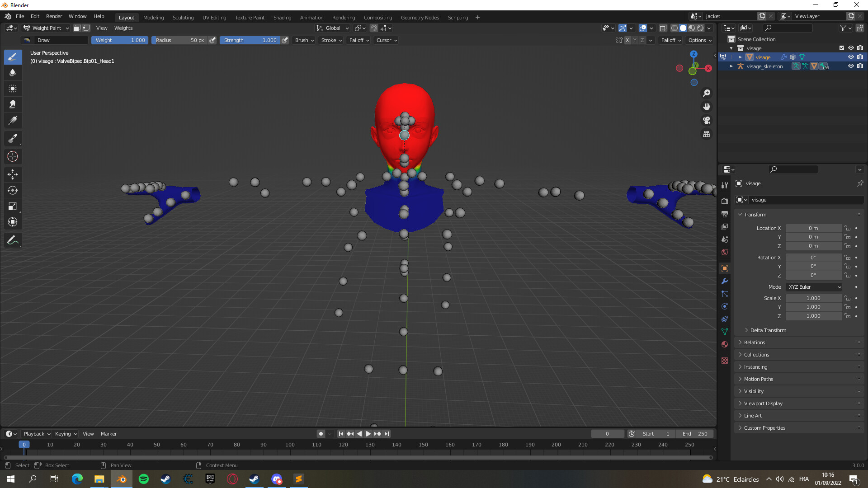Image resolution: width=868 pixels, height=488 pixels.
Task: Lock Location X transform
Action: 848,228
